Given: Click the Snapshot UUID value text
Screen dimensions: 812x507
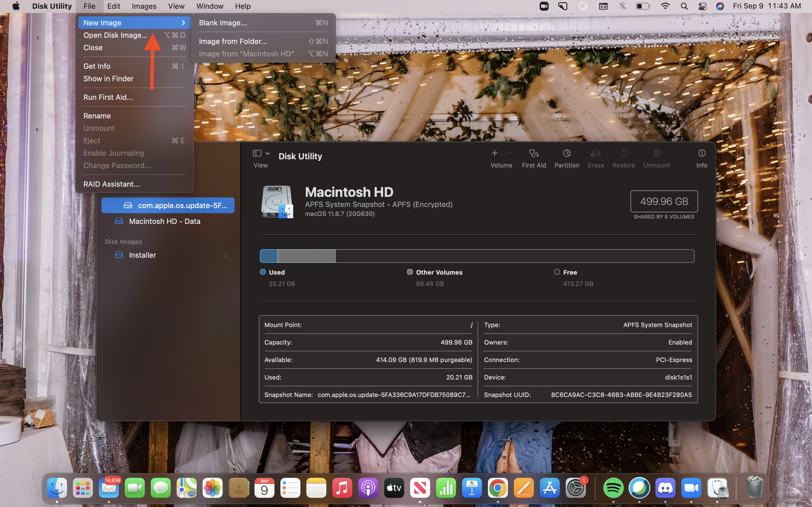Looking at the screenshot, I should pyautogui.click(x=621, y=395).
